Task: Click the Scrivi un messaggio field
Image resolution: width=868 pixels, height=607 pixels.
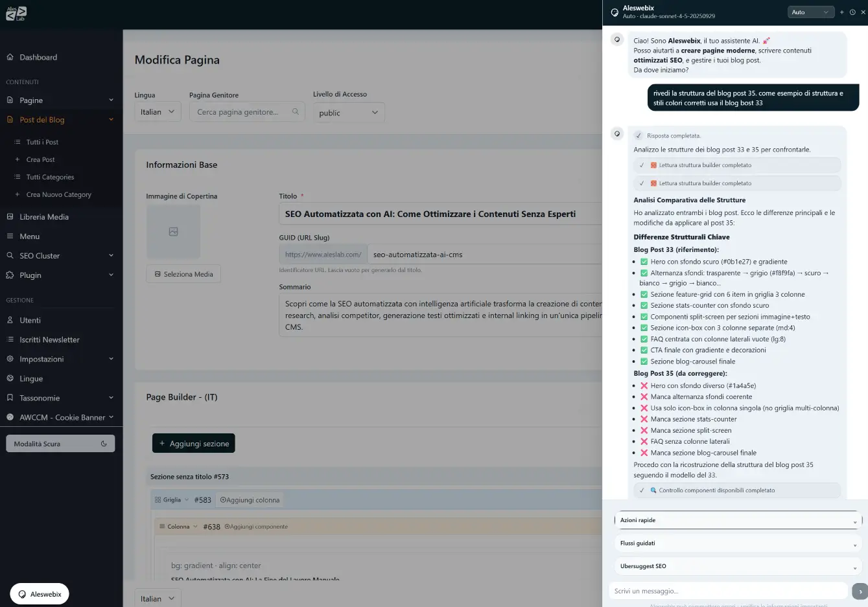Action: tap(728, 591)
